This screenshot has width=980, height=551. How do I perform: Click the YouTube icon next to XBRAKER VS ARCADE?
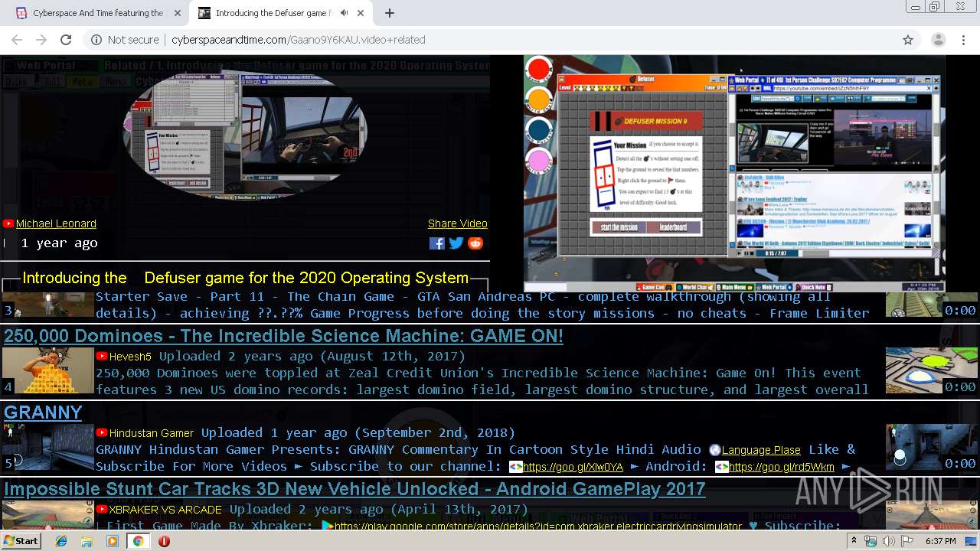coord(102,509)
